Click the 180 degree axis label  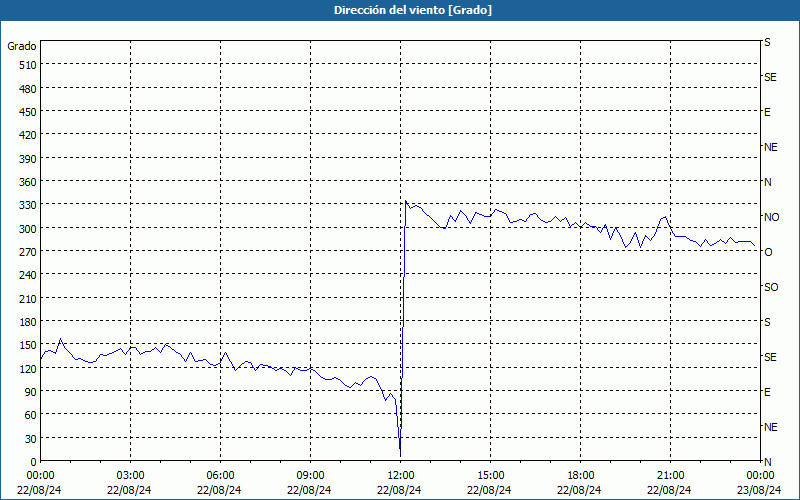28,322
